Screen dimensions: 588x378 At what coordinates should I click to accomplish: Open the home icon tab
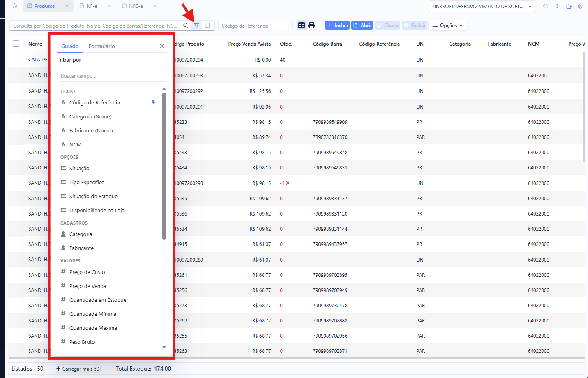pyautogui.click(x=15, y=6)
